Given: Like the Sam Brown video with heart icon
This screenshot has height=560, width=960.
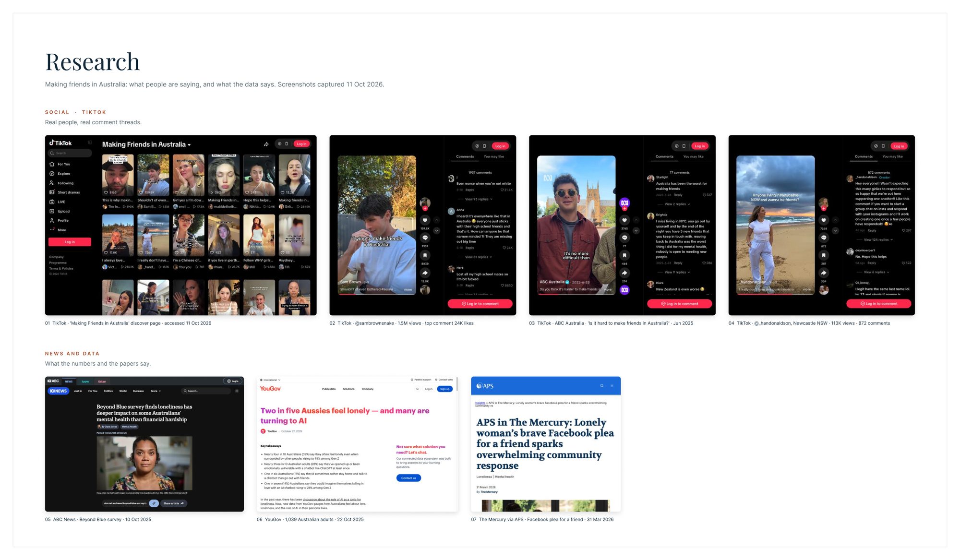Looking at the screenshot, I should (425, 220).
